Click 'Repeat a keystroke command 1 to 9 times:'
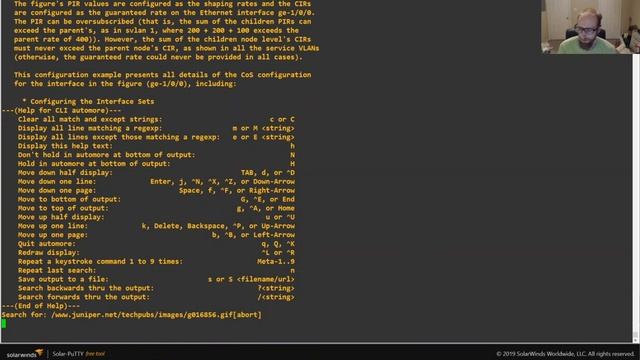 [100, 261]
